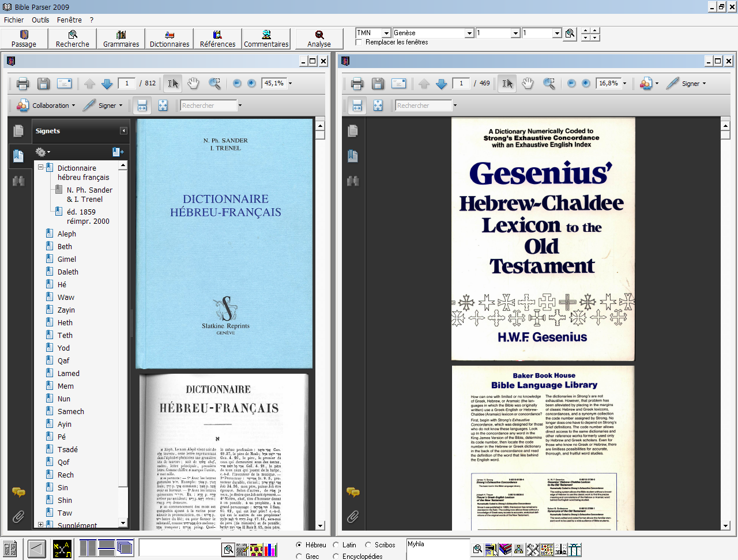Image resolution: width=738 pixels, height=560 pixels.
Task: Open the attachments paperclip panel in left PDF
Action: coord(18,516)
